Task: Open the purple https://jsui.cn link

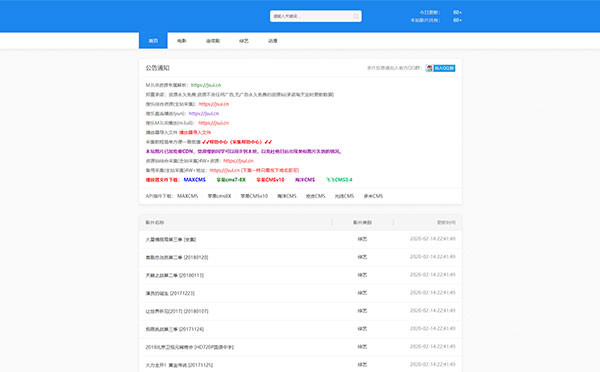Action: tap(204, 113)
